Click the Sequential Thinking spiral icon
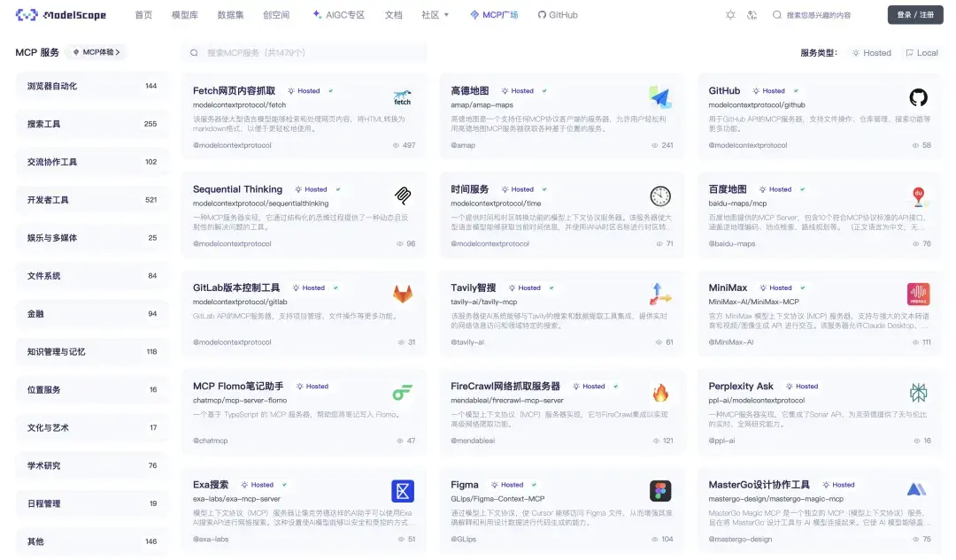This screenshot has height=560, width=956. 403,196
